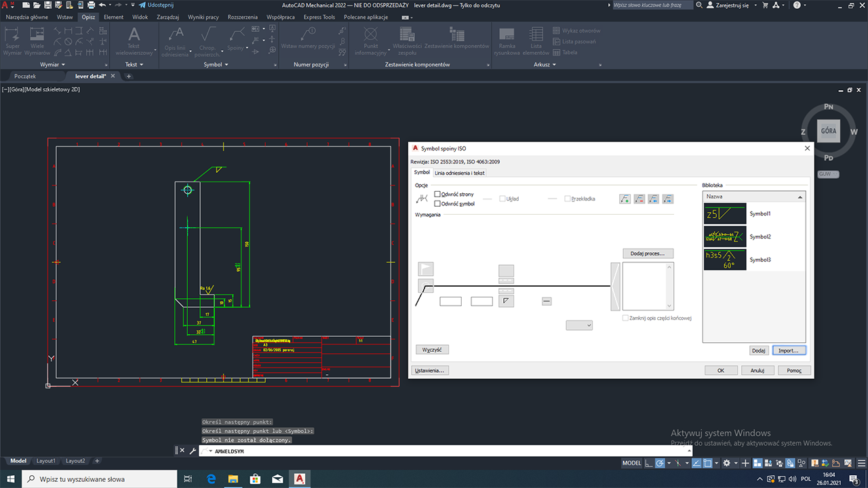The image size is (868, 488).
Task: Expand the Symbol panel dropdown
Action: 216,64
